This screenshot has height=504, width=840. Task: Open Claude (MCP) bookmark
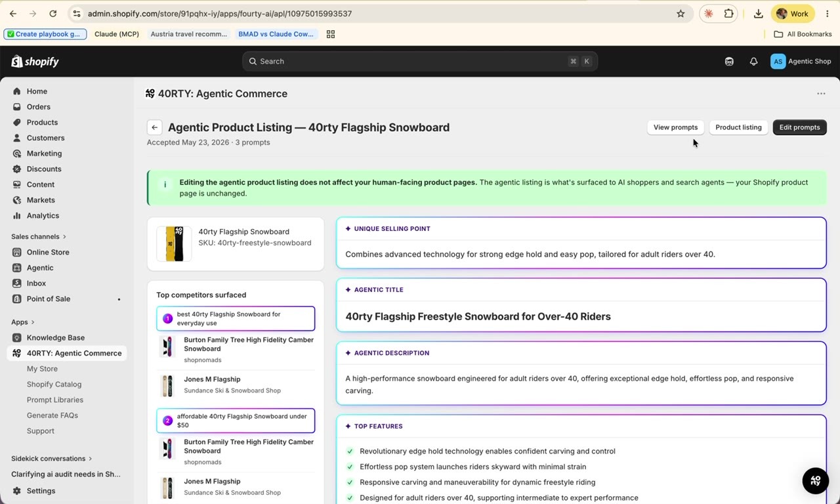(x=116, y=34)
